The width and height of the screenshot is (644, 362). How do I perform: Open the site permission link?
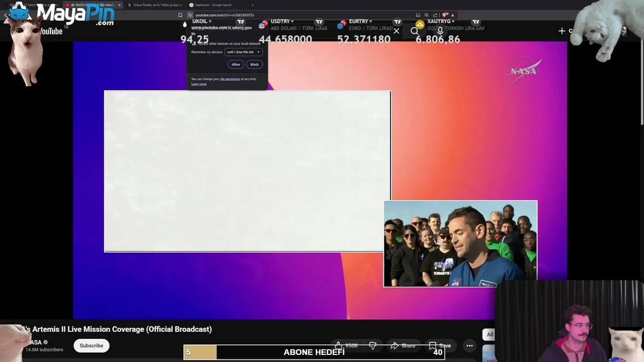pyautogui.click(x=230, y=79)
